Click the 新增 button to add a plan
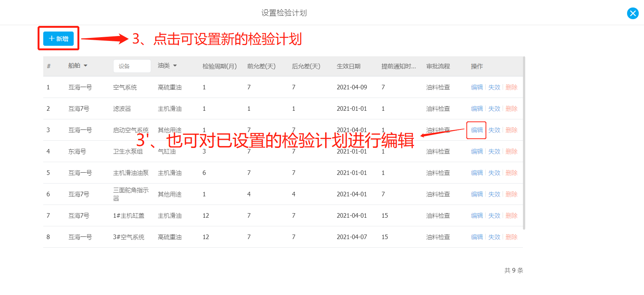Screen dimensions: 644x295 [x=58, y=39]
